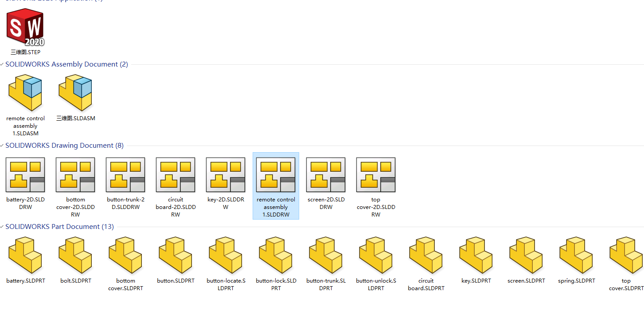The width and height of the screenshot is (644, 315).
Task: Click the SOLIDWORKS Part Document (13) header
Action: [59, 227]
